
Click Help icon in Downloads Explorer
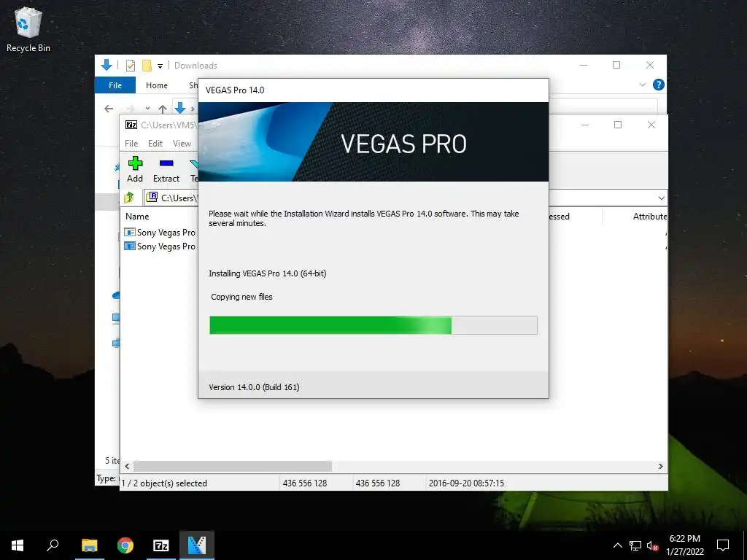(x=659, y=85)
